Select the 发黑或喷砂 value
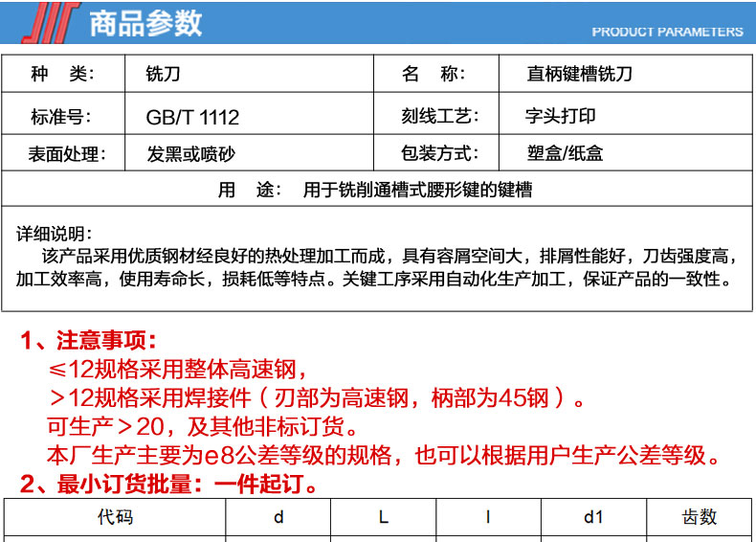 coord(191,154)
